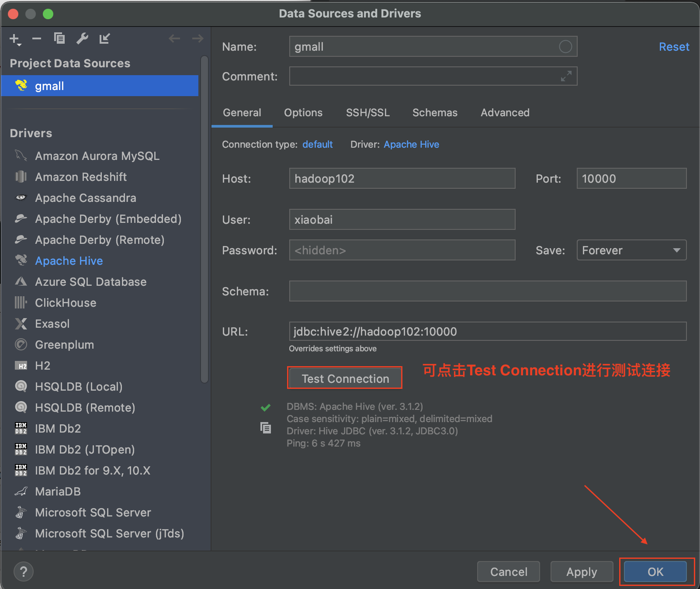Open the Save password dropdown

631,250
